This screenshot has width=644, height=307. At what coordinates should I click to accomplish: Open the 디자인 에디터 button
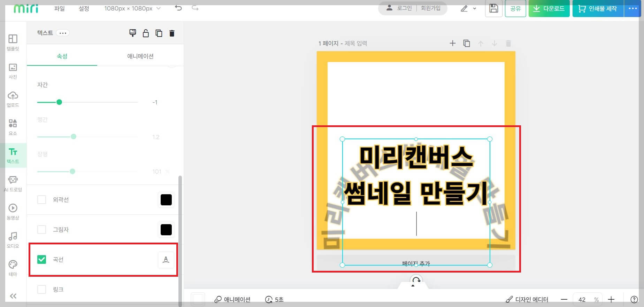click(527, 299)
